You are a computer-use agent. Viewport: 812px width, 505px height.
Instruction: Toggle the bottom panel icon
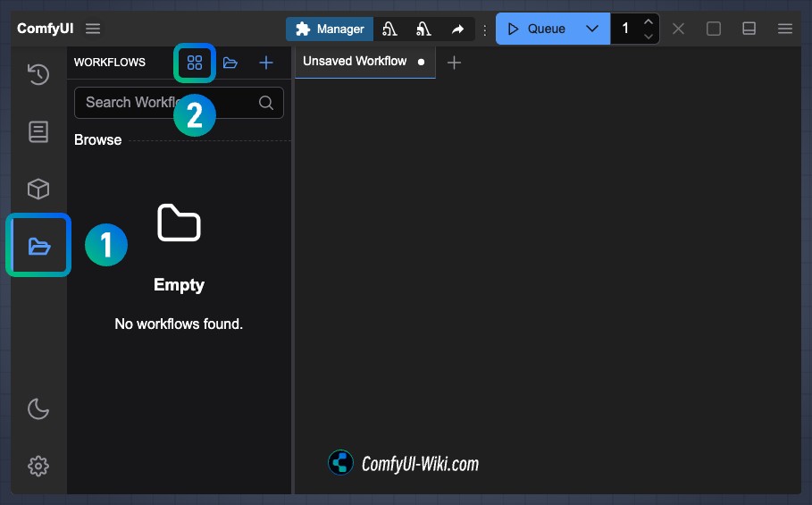tap(749, 29)
